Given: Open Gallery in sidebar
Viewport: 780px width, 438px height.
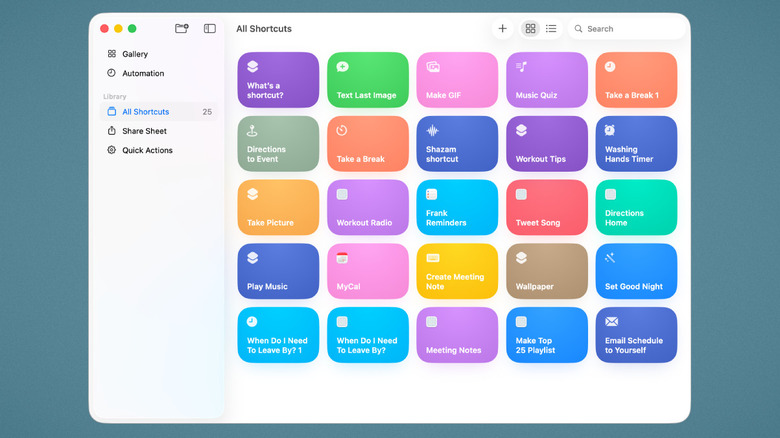Looking at the screenshot, I should tap(159, 54).
